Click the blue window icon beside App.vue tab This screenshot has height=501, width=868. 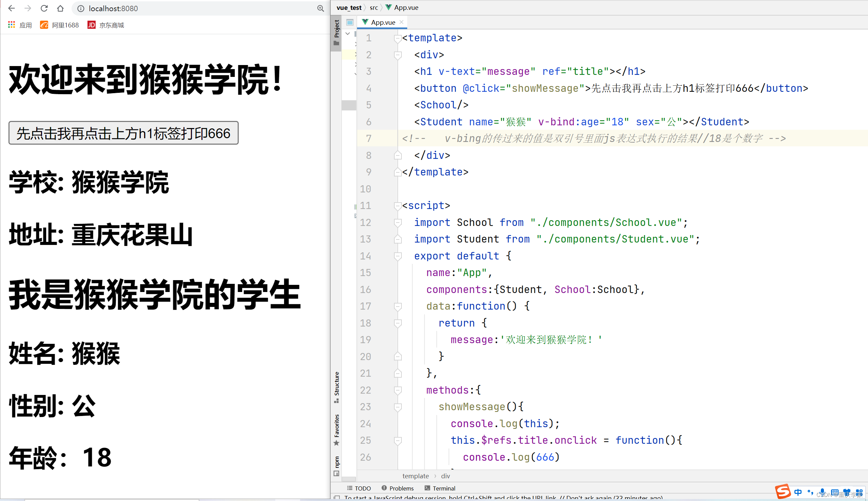[x=350, y=22]
